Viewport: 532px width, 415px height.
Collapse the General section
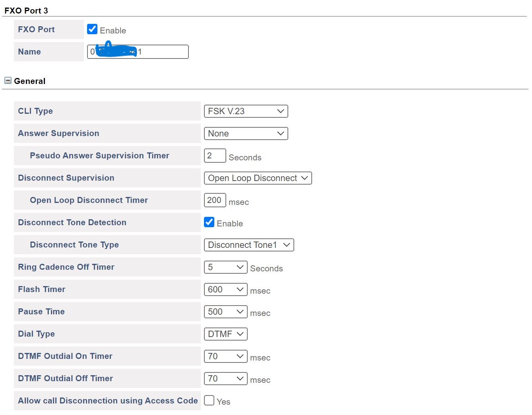coord(8,81)
